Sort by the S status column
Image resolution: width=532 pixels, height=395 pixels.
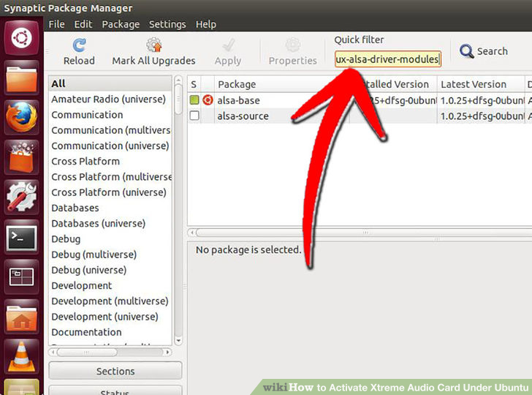(x=194, y=84)
